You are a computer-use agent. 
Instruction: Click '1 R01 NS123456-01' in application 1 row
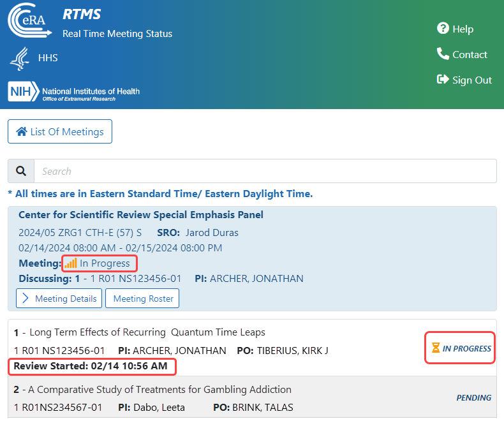(59, 351)
